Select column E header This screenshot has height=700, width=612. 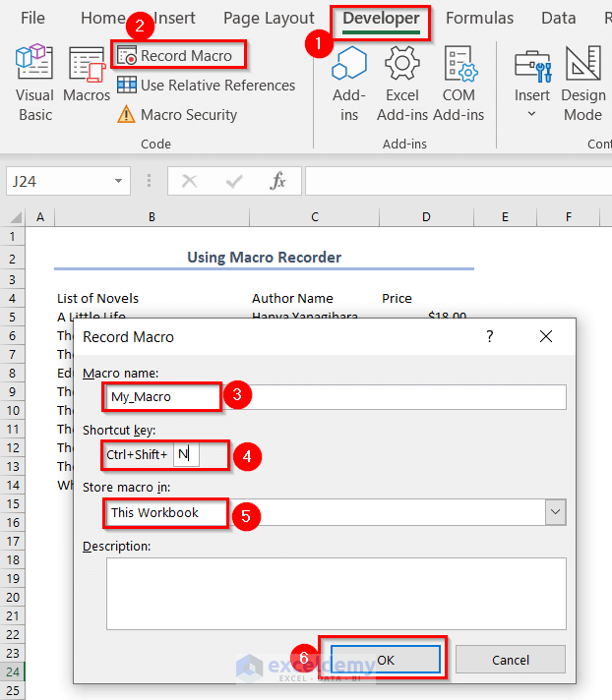(x=505, y=217)
